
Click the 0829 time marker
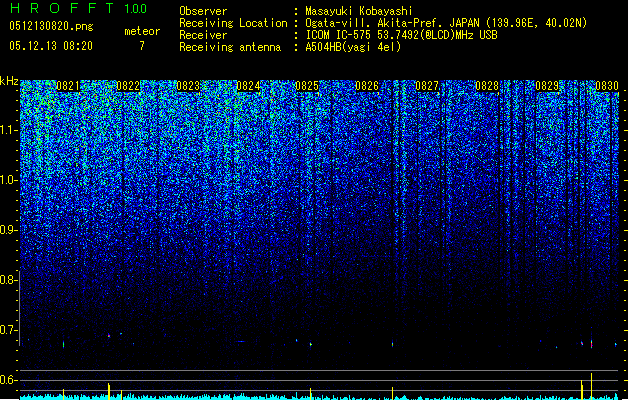[x=547, y=86]
